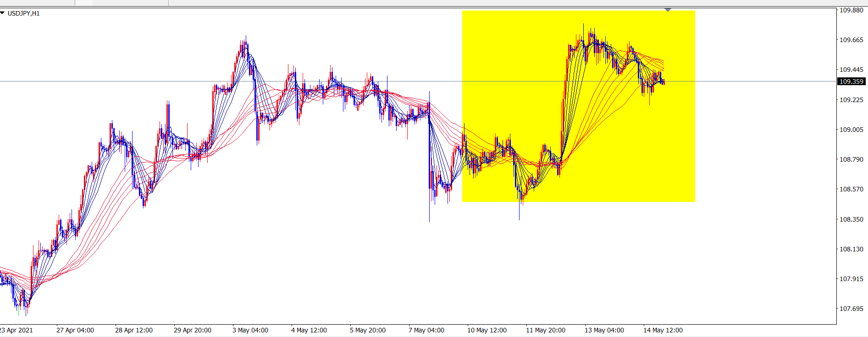Screen dimensions: 868x337
Task: Click the 14 May 12:00 time label
Action: coord(663,330)
